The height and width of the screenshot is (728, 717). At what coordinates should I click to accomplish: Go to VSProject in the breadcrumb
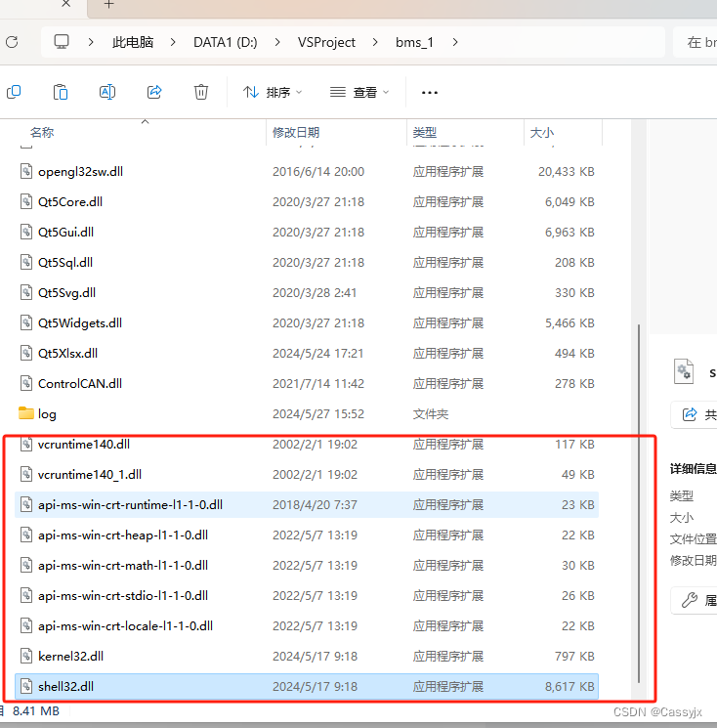(326, 42)
